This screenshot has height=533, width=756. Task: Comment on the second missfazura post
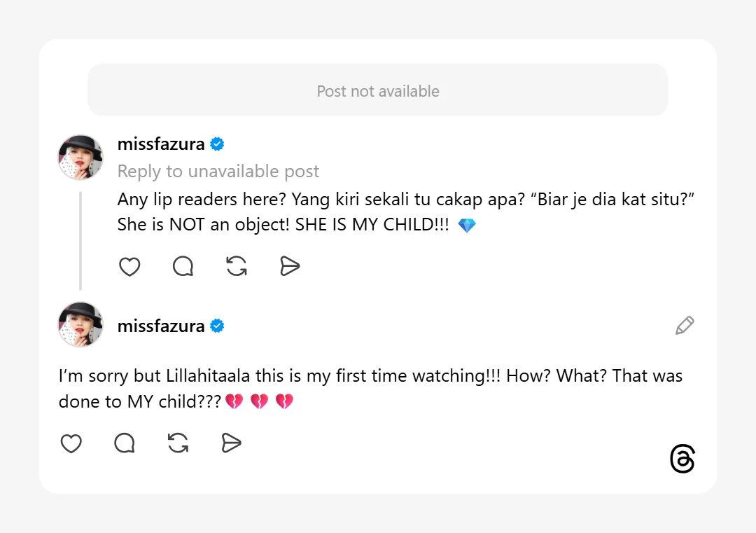pyautogui.click(x=125, y=443)
